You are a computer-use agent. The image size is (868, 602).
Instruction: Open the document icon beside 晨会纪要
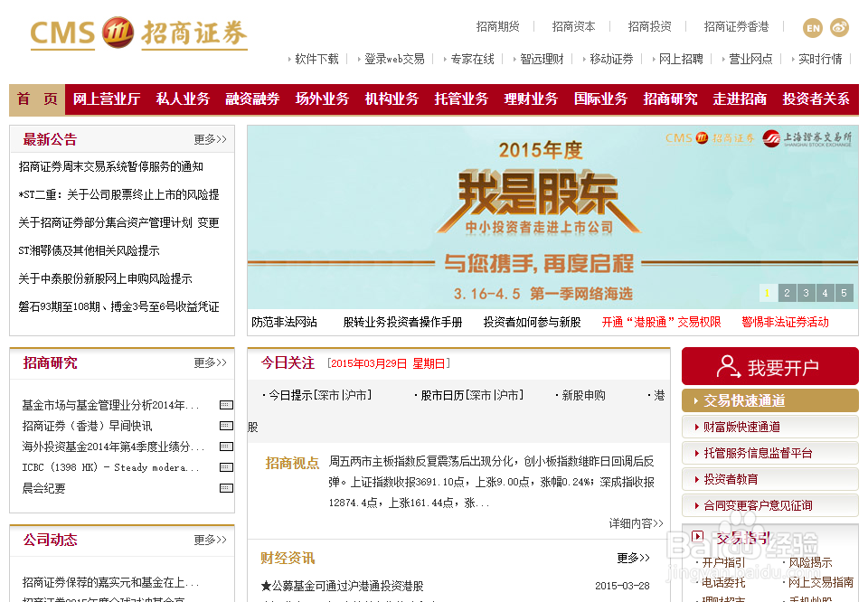click(226, 488)
